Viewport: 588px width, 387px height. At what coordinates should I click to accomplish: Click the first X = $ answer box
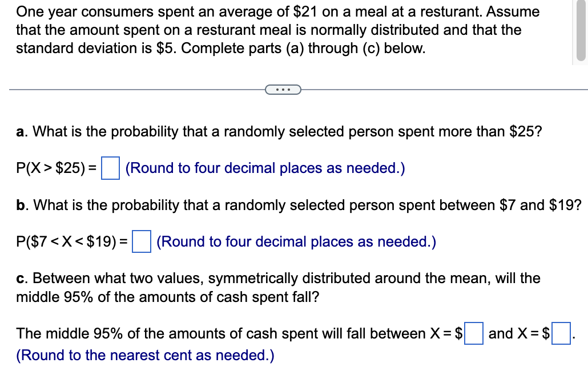coord(474,334)
